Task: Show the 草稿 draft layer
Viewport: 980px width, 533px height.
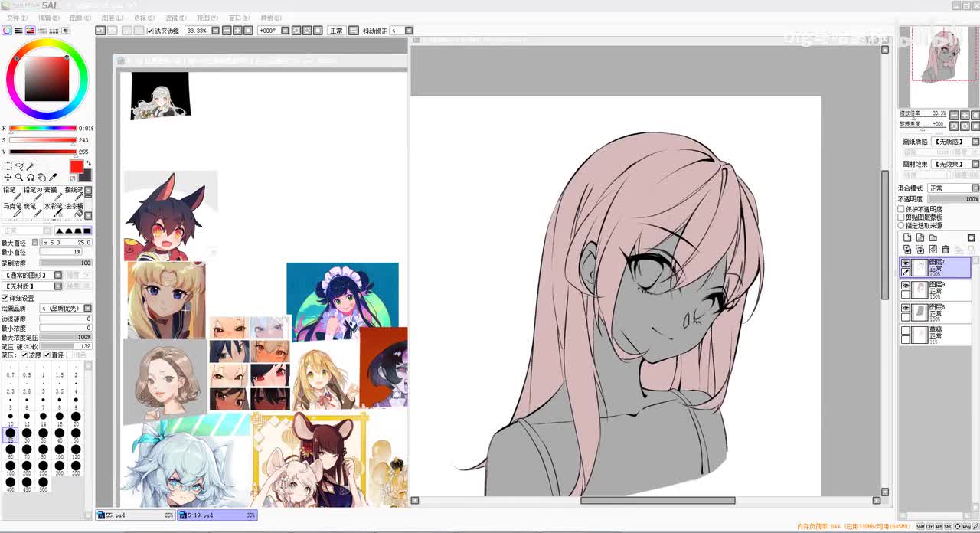Action: (906, 330)
